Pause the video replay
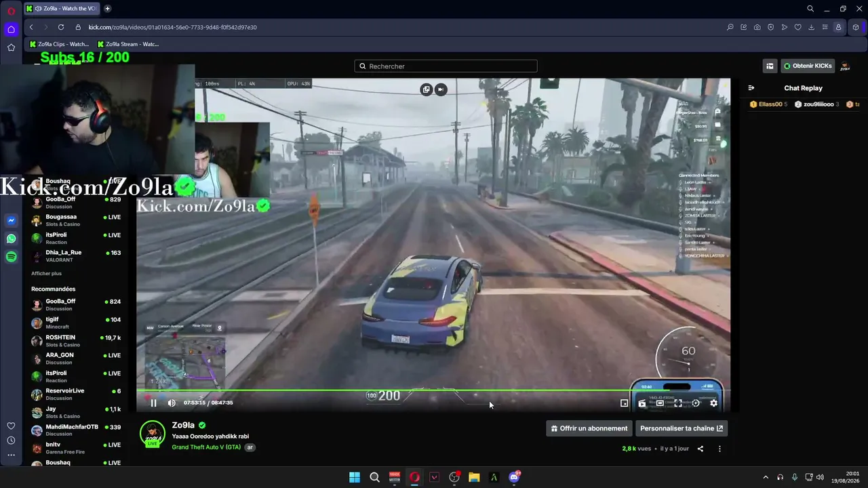The width and height of the screenshot is (868, 488). coord(153,403)
